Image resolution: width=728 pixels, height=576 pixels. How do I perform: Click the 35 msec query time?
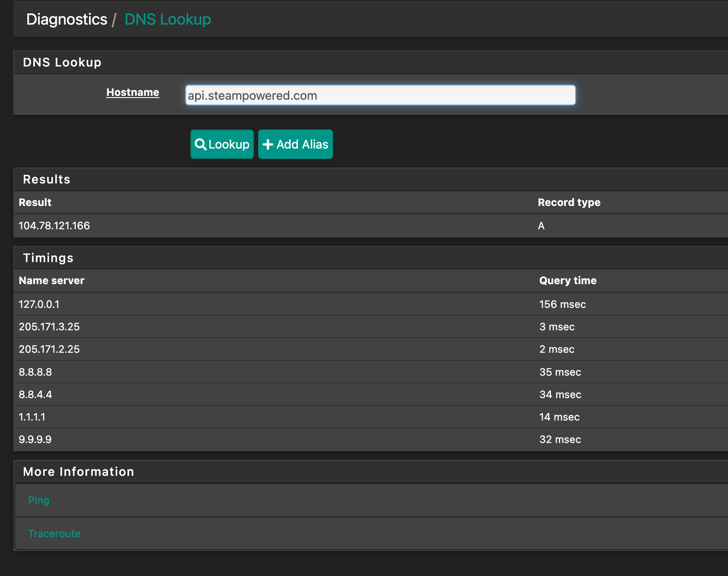pos(560,372)
